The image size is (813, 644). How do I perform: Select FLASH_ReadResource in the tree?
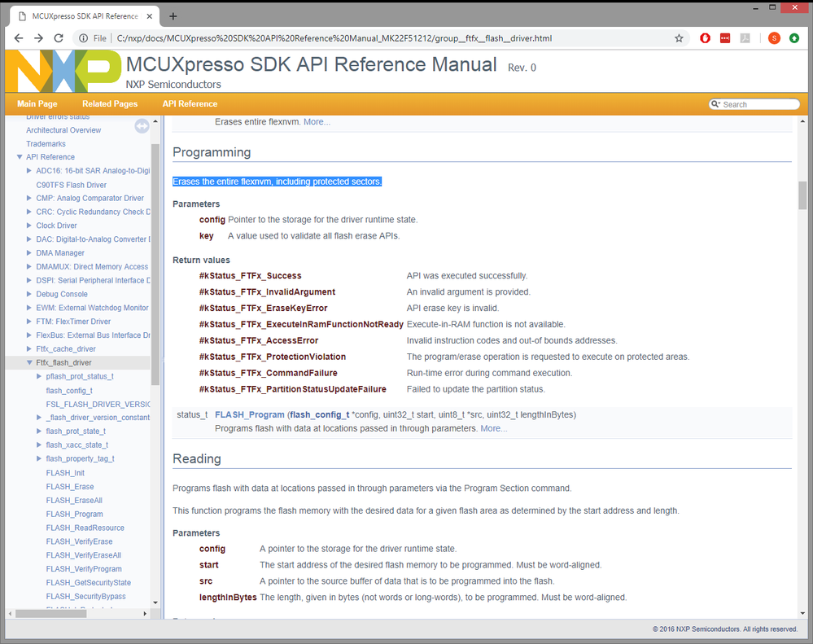85,528
